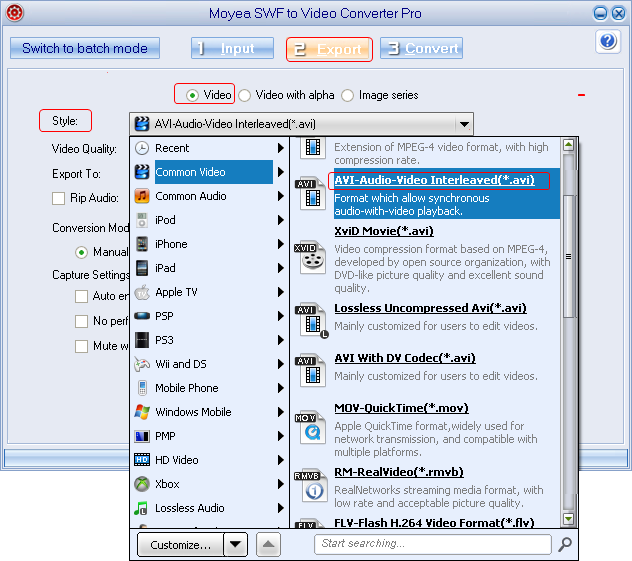The width and height of the screenshot is (632, 561).
Task: Tick the No perf checkbox
Action: [81, 321]
